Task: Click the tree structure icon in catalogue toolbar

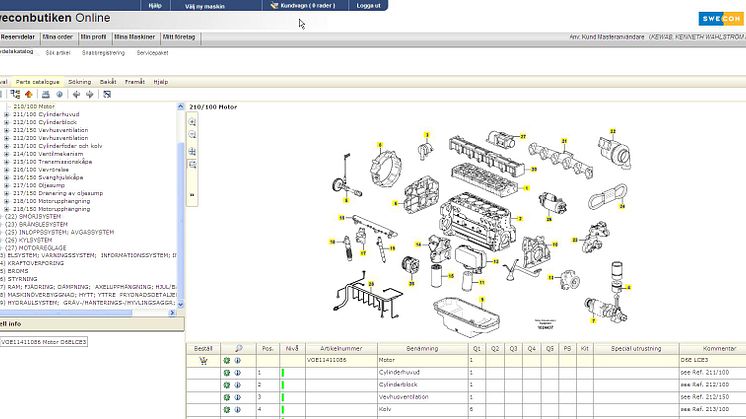Action: [15, 94]
